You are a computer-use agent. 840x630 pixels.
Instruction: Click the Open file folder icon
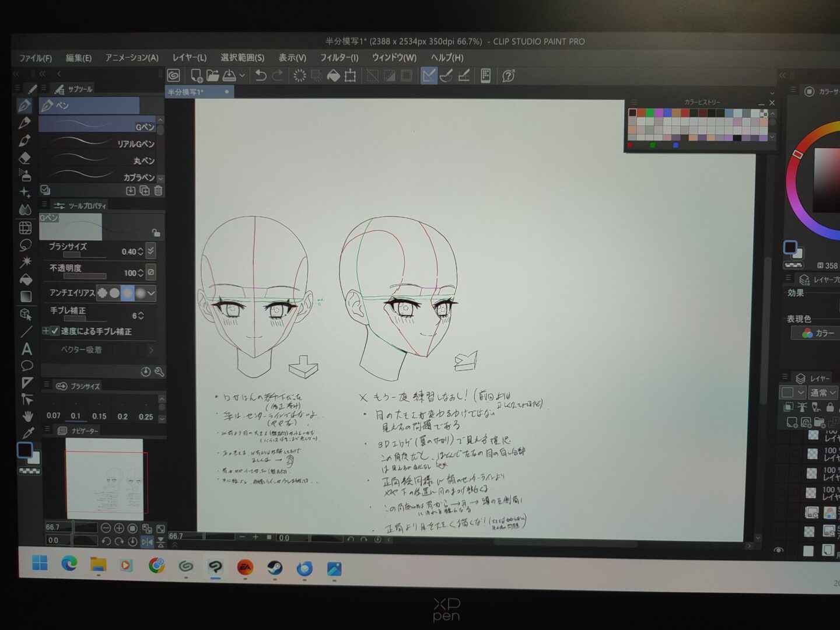(x=212, y=76)
